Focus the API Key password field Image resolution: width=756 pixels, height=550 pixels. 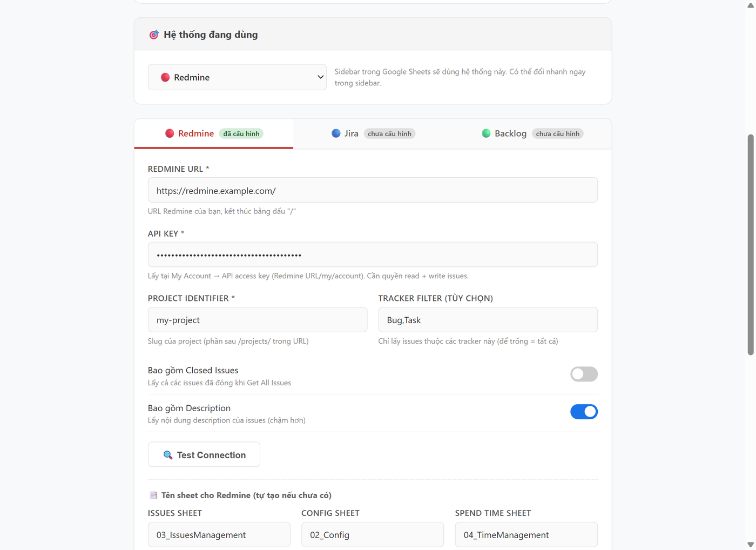373,254
